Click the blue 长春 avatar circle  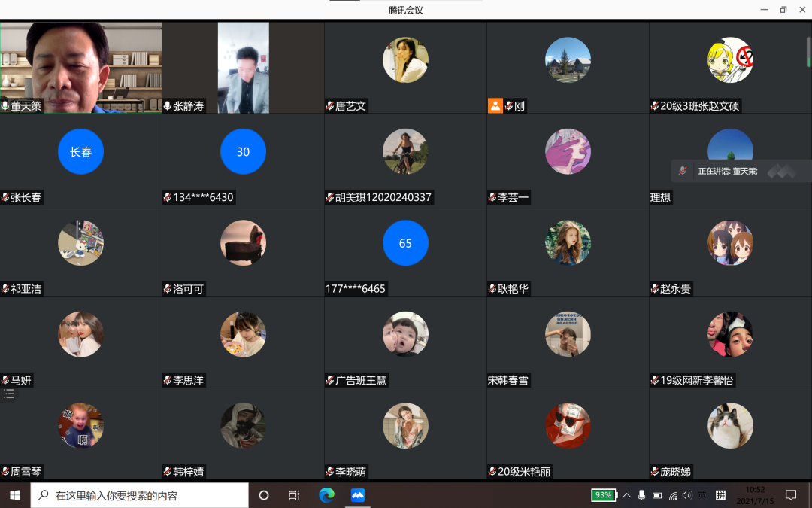tap(80, 151)
